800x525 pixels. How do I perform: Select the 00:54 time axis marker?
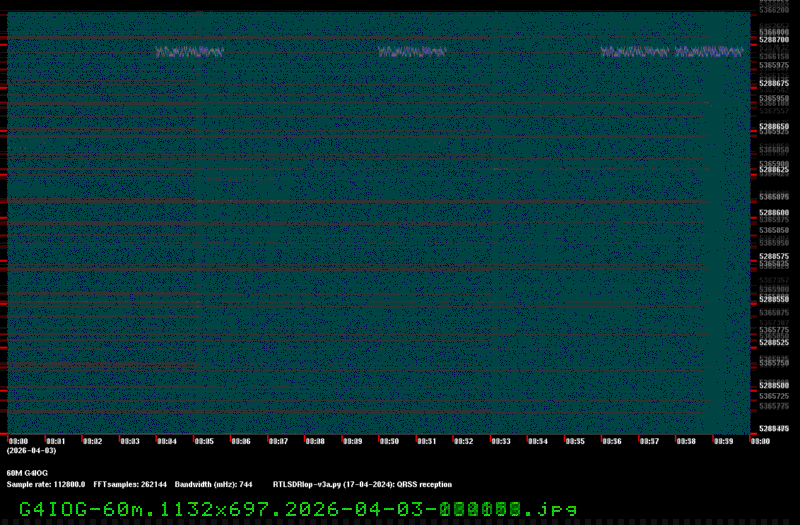coord(537,441)
